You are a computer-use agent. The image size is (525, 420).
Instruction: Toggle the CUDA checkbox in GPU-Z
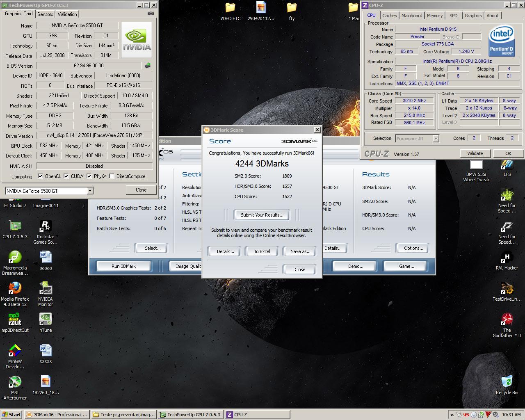click(66, 176)
